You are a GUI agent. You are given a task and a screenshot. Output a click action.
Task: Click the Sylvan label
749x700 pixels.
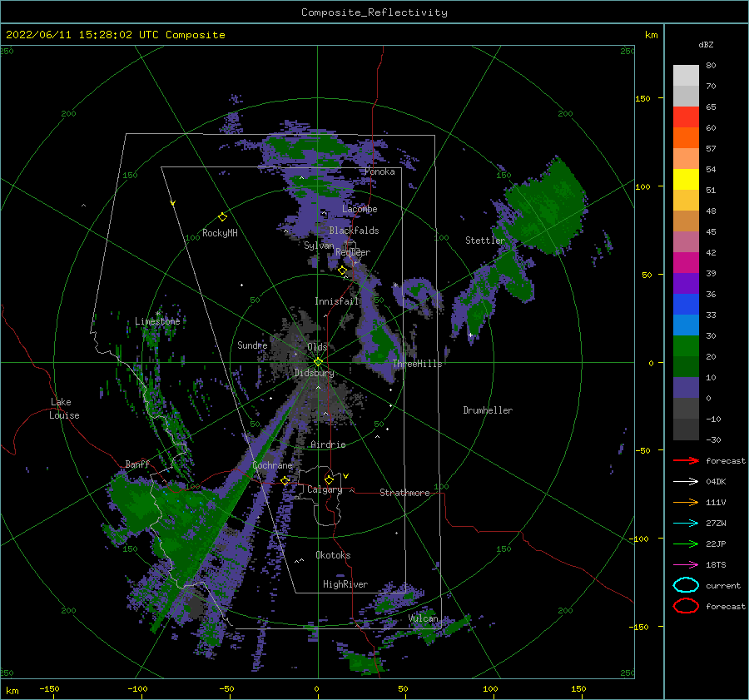pyautogui.click(x=319, y=246)
